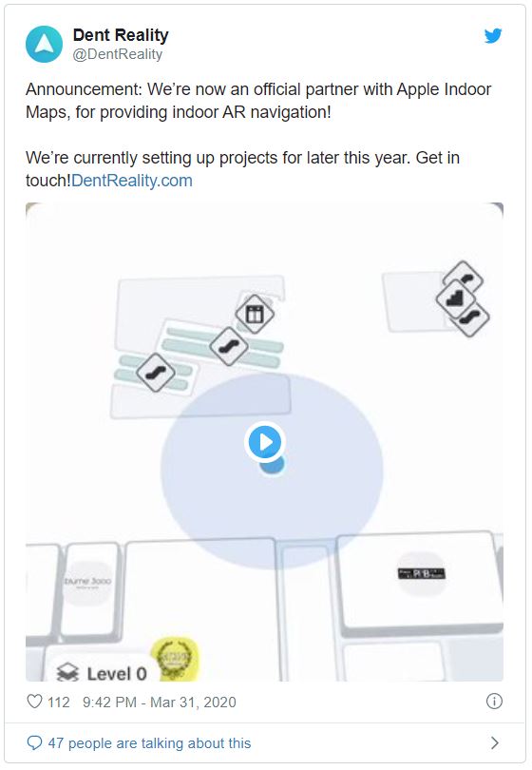Click the yellow store badge on map

(x=175, y=660)
